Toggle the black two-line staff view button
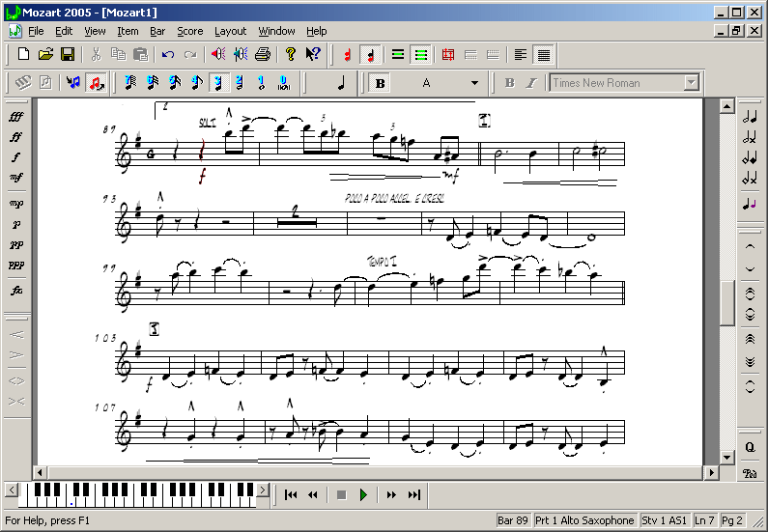Screen dimensions: 768x532 (x=398, y=54)
